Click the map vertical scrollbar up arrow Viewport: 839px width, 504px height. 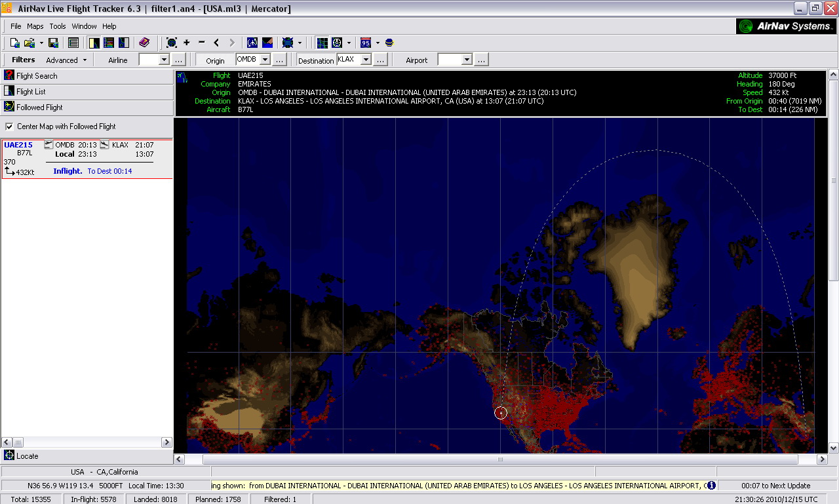click(x=834, y=74)
